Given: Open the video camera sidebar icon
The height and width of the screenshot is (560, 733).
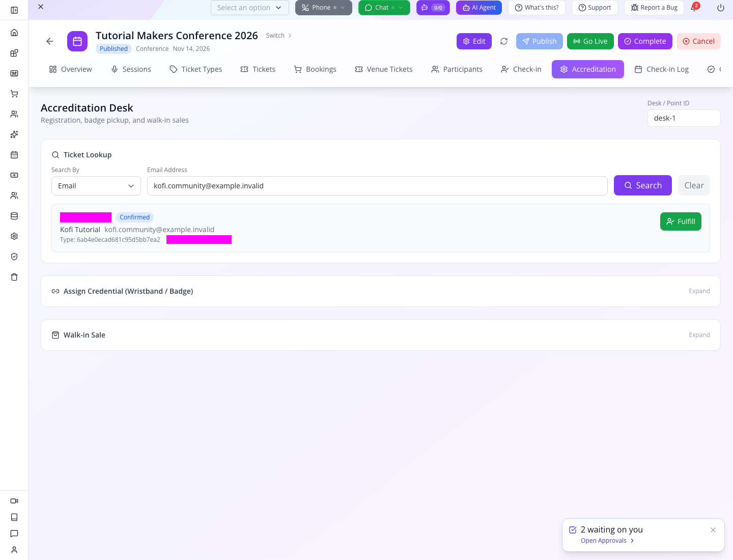Looking at the screenshot, I should click(x=14, y=501).
